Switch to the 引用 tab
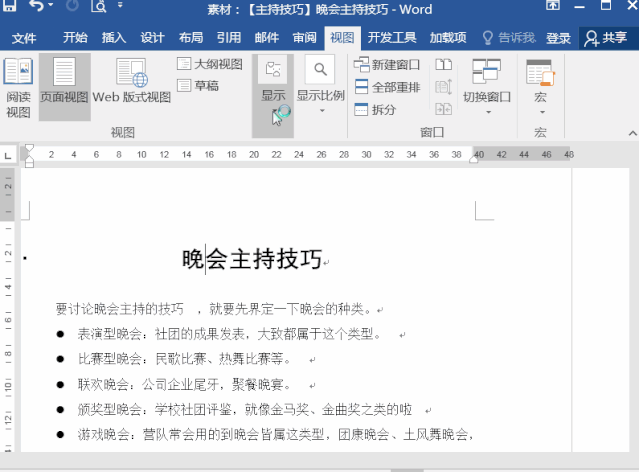The image size is (639, 472). click(229, 38)
